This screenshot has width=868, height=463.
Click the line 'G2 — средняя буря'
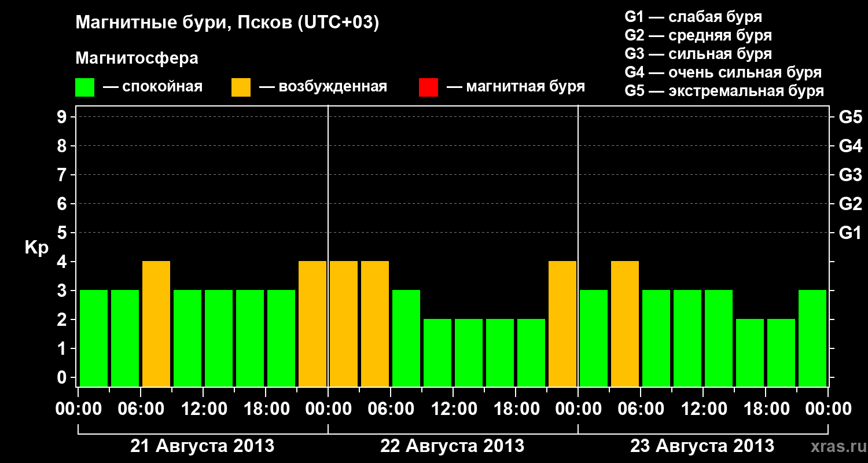(698, 35)
